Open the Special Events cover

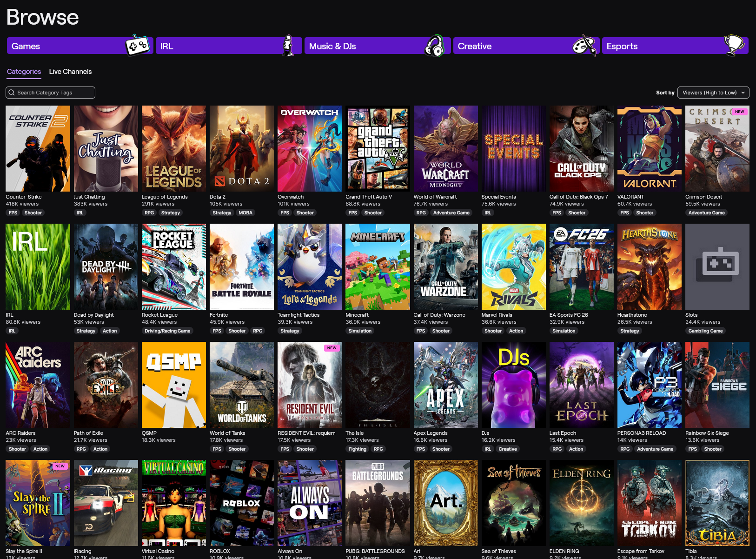(x=514, y=148)
